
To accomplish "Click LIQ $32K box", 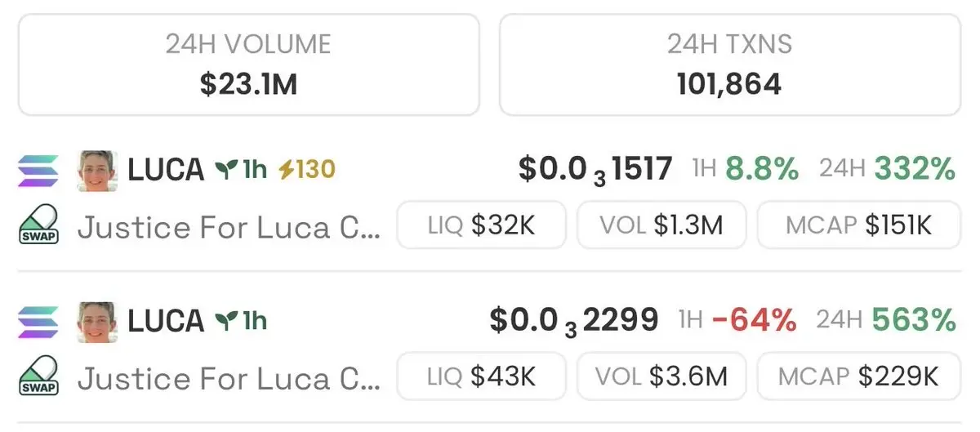I will [481, 225].
